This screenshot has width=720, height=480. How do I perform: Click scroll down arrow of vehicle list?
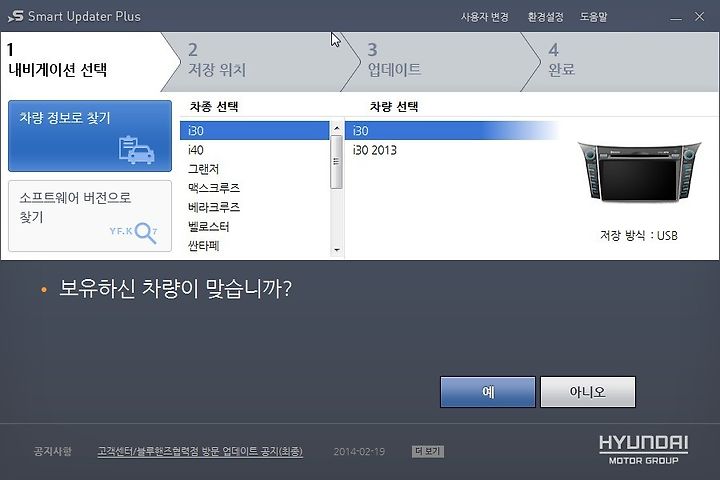337,250
